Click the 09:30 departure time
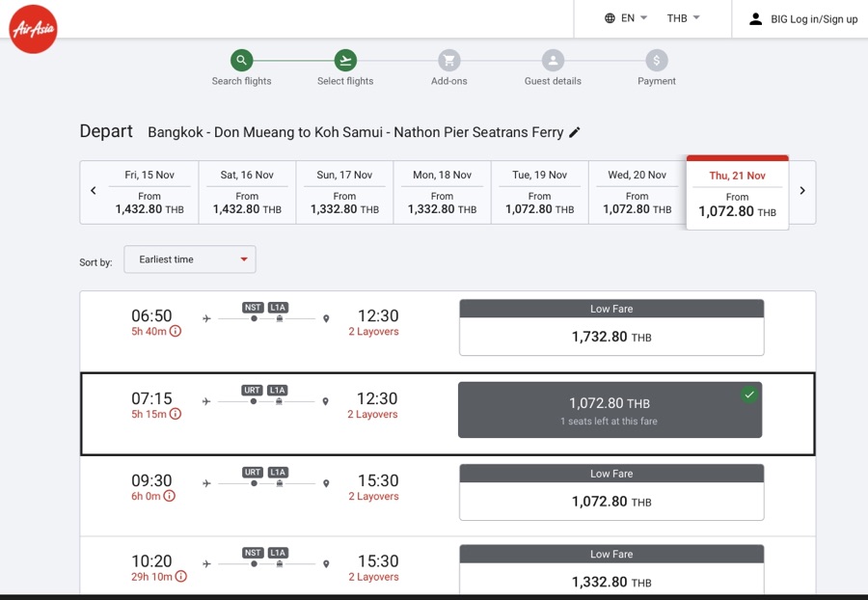Viewport: 868px width, 600px height. point(151,480)
